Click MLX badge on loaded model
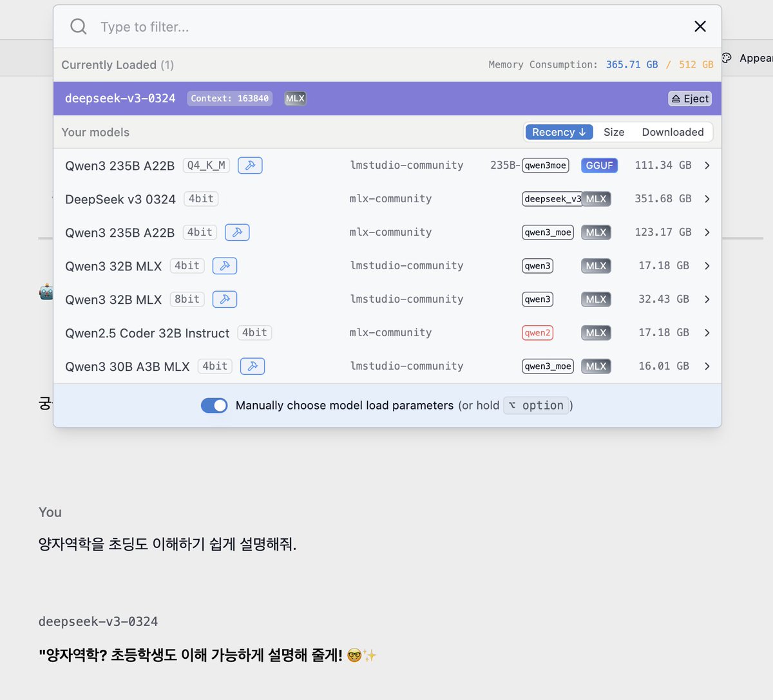The width and height of the screenshot is (773, 700). 295,99
